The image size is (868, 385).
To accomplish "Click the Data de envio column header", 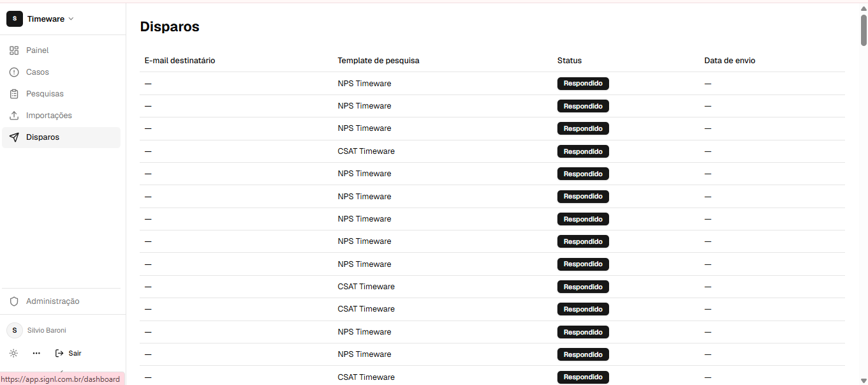I will (x=730, y=61).
